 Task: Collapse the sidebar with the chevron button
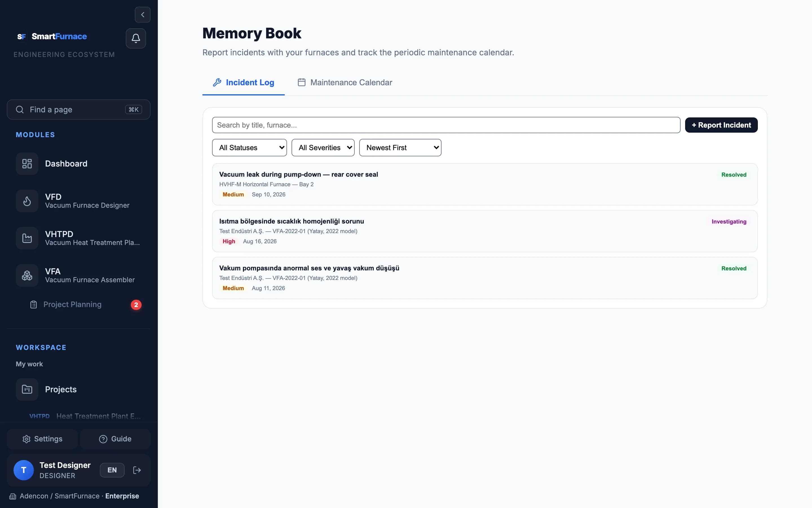click(143, 15)
